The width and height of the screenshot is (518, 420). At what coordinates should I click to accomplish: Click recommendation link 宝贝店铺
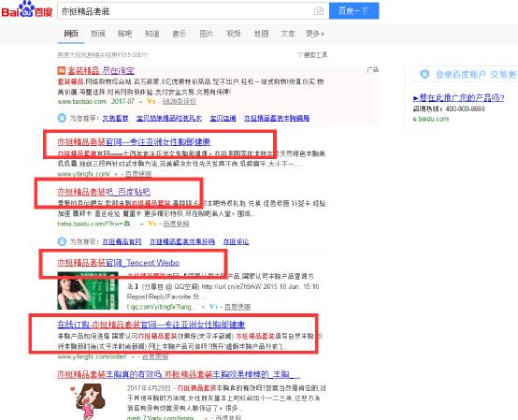[x=223, y=118]
